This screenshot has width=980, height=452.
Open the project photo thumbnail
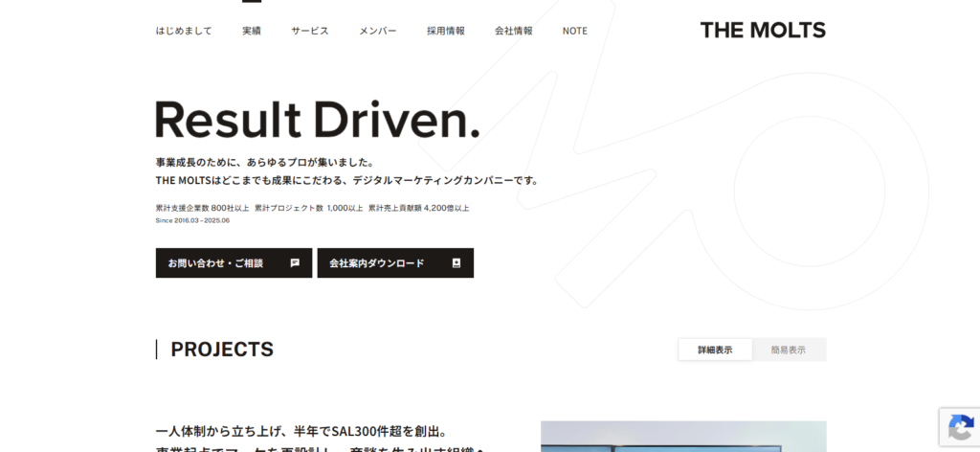pyautogui.click(x=683, y=437)
